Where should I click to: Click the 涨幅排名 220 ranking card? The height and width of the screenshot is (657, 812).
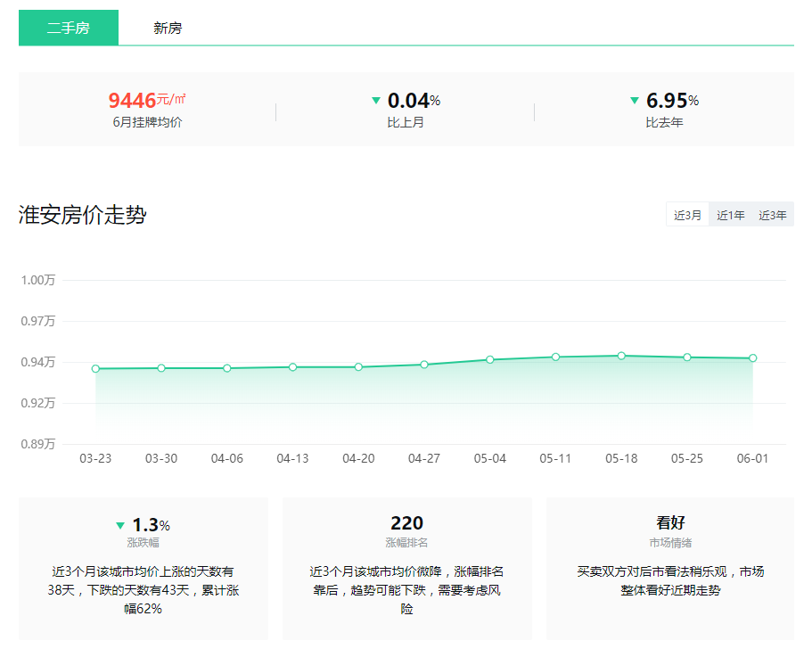[406, 568]
